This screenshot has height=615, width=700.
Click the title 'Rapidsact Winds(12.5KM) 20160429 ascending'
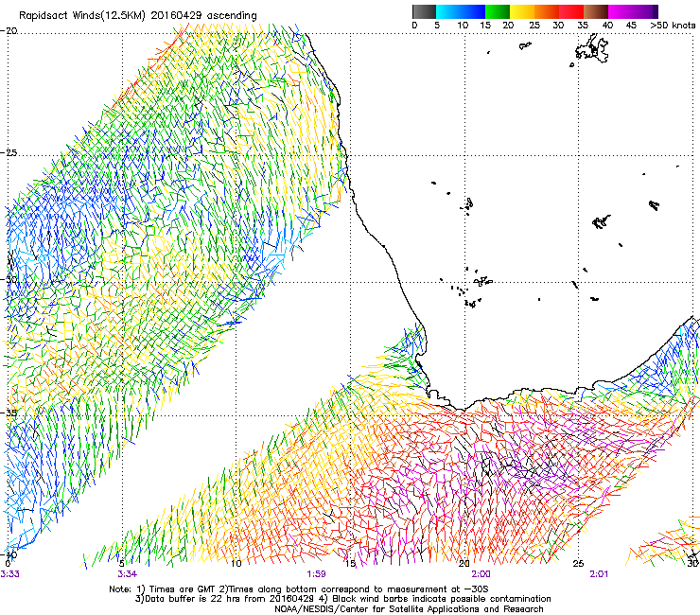138,16
